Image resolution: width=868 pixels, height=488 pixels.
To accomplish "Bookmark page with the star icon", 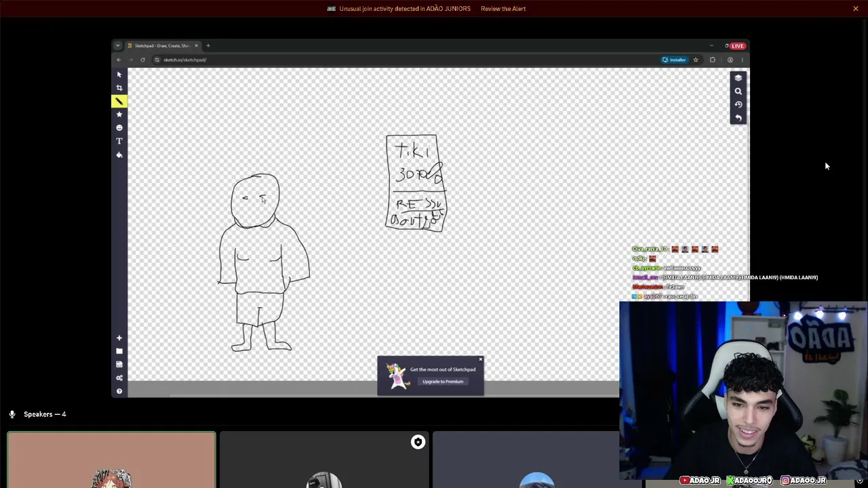I will pyautogui.click(x=695, y=60).
